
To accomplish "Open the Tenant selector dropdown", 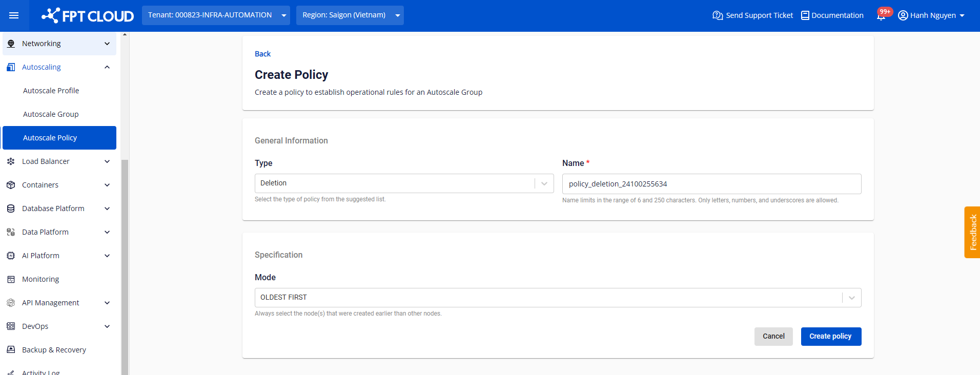I will click(216, 15).
